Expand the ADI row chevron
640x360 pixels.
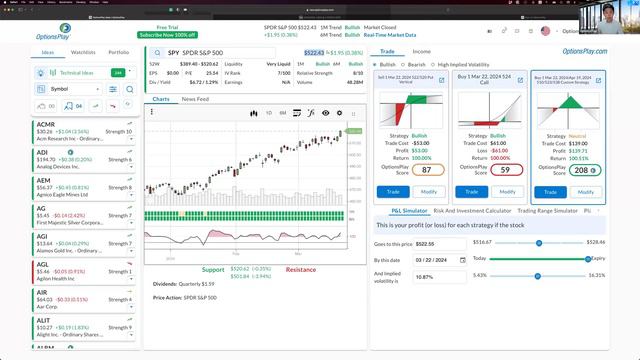[131, 167]
